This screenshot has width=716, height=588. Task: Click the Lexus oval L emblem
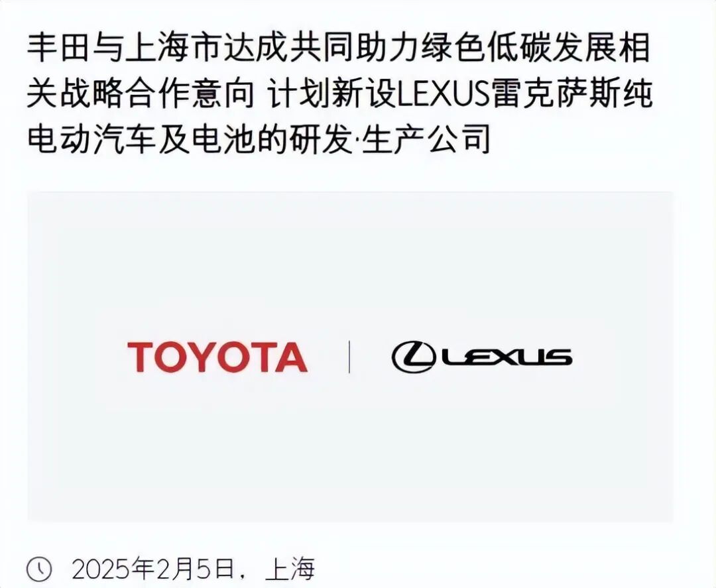click(x=414, y=357)
